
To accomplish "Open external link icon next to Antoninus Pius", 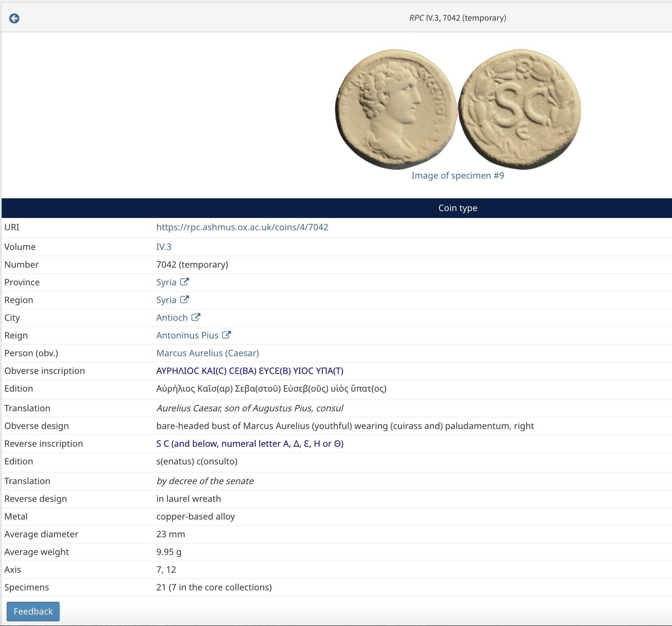I will click(226, 335).
